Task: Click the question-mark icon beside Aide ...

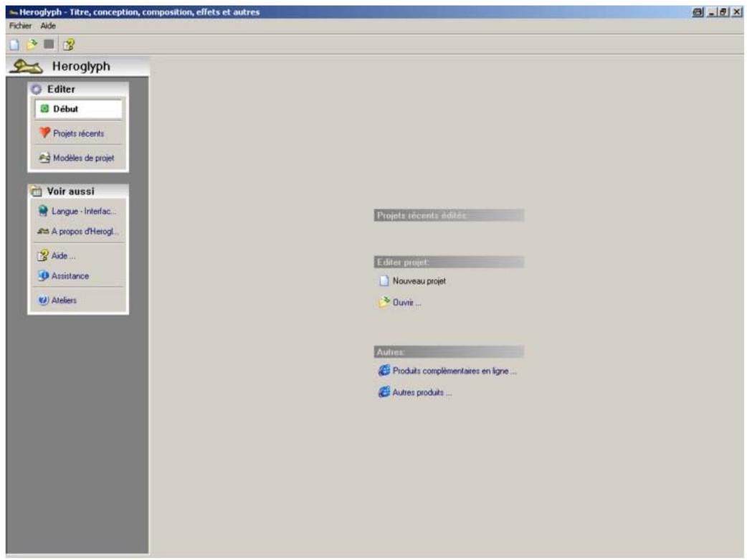Action: 43,255
